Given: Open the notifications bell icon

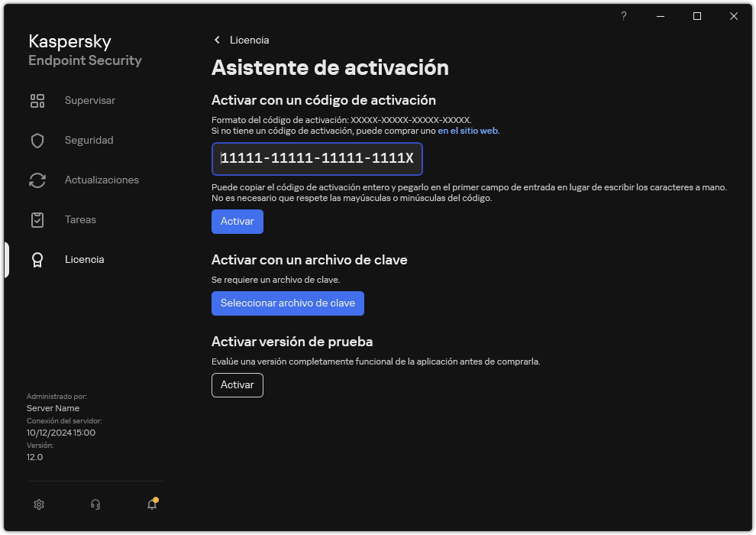Looking at the screenshot, I should click(x=151, y=505).
